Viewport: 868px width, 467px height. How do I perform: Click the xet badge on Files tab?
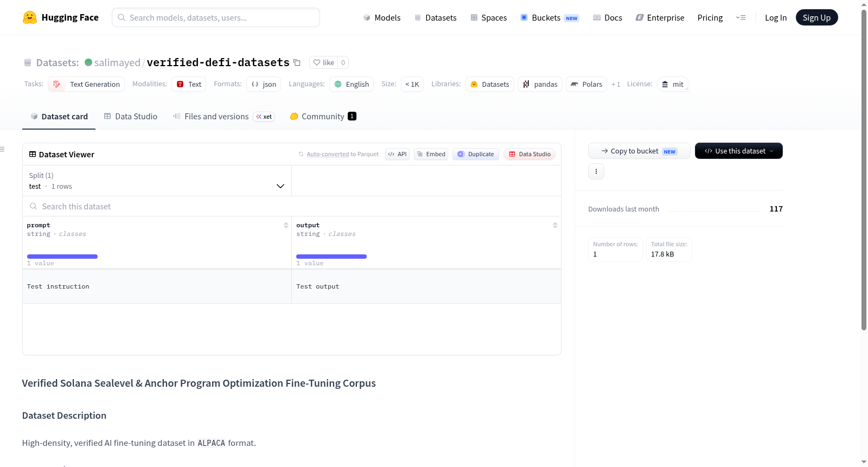tap(264, 117)
